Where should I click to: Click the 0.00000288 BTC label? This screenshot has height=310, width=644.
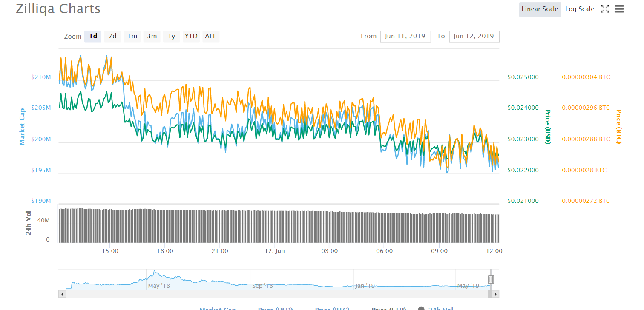pos(586,139)
